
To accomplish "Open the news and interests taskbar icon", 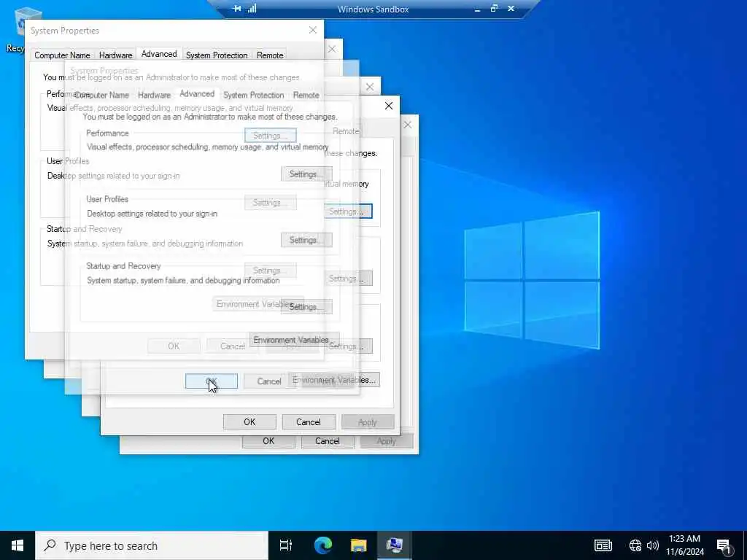I will (x=603, y=545).
